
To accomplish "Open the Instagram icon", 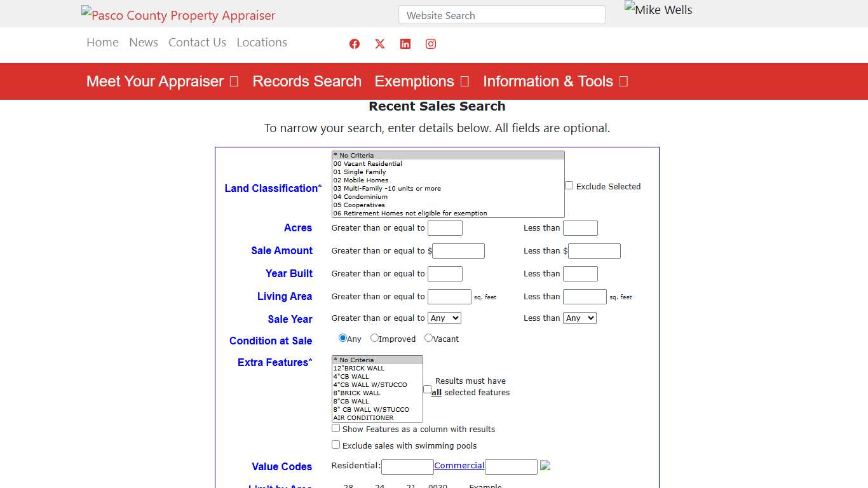I will pyautogui.click(x=430, y=44).
